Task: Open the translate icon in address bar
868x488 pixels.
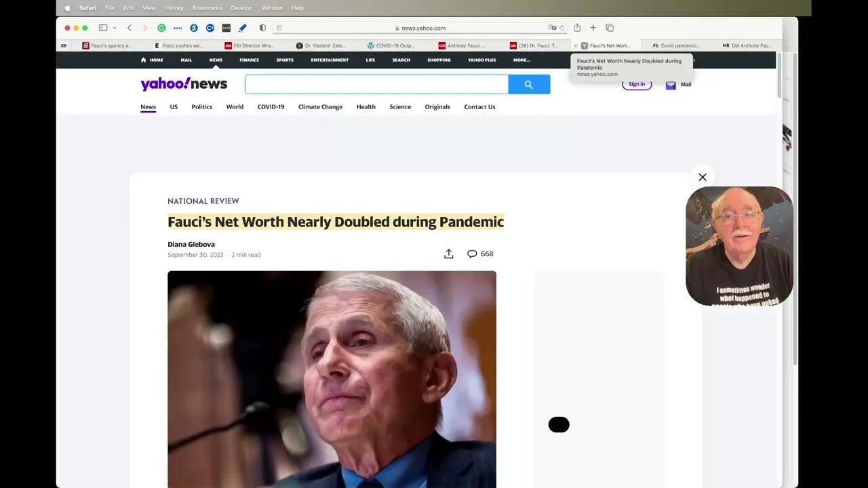Action: (x=552, y=28)
